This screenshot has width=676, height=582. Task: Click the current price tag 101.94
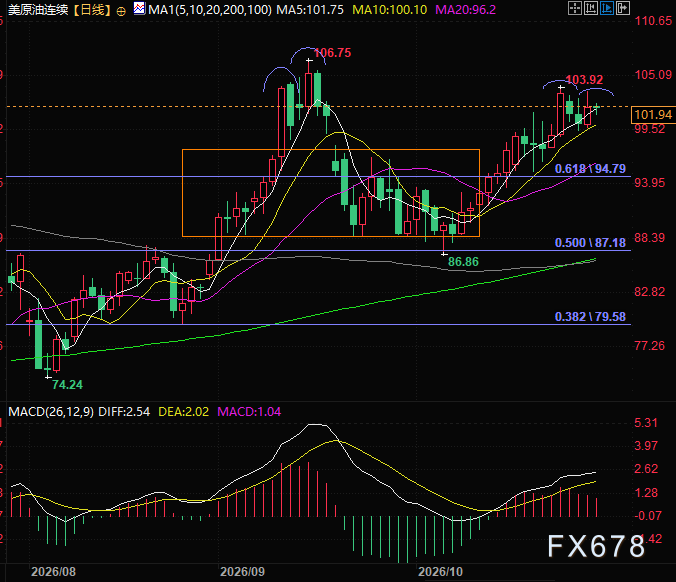click(653, 115)
